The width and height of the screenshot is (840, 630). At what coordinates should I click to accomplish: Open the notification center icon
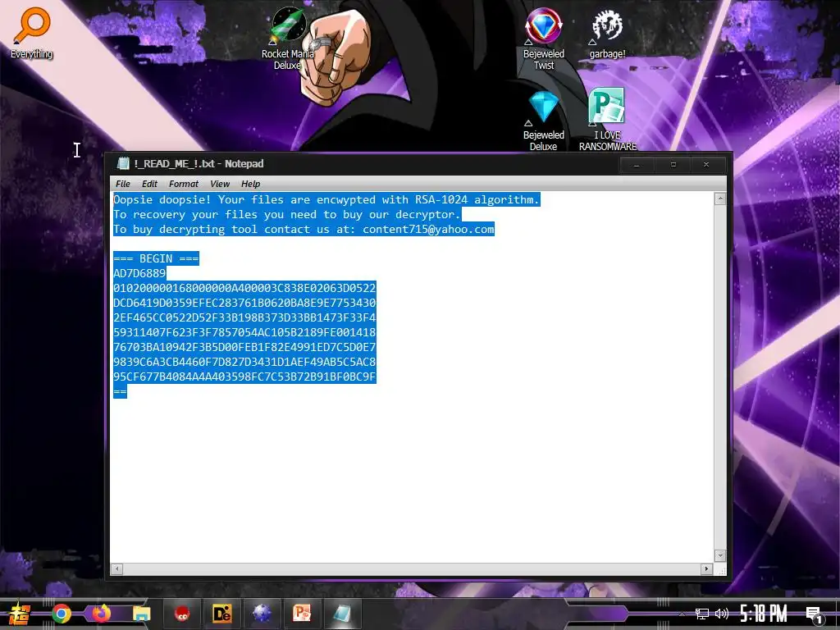[x=815, y=614]
